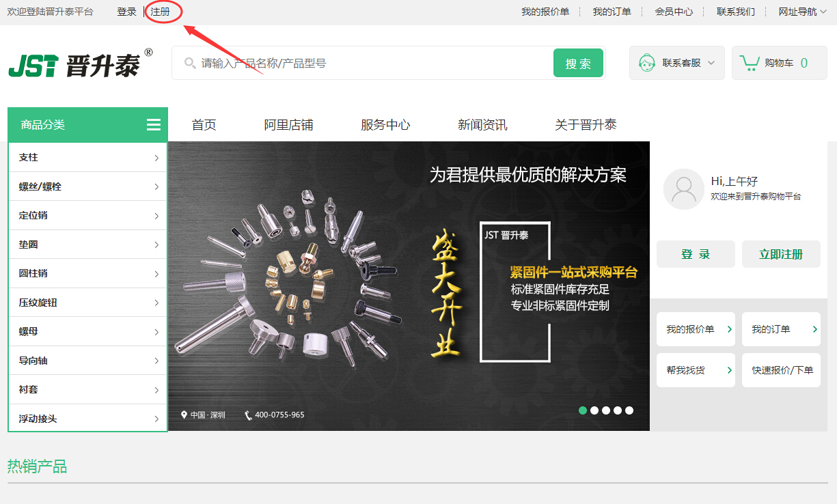Click the user avatar placeholder icon
This screenshot has width=837, height=504.
(x=683, y=189)
